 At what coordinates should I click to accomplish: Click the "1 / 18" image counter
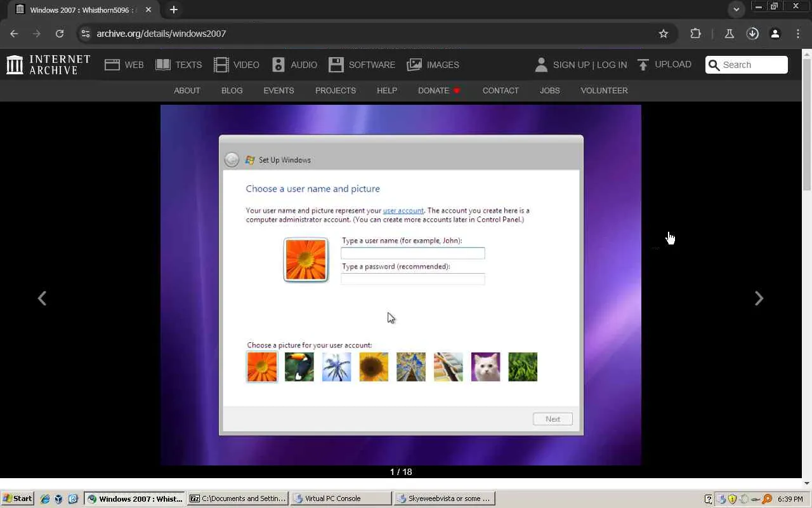pyautogui.click(x=401, y=472)
